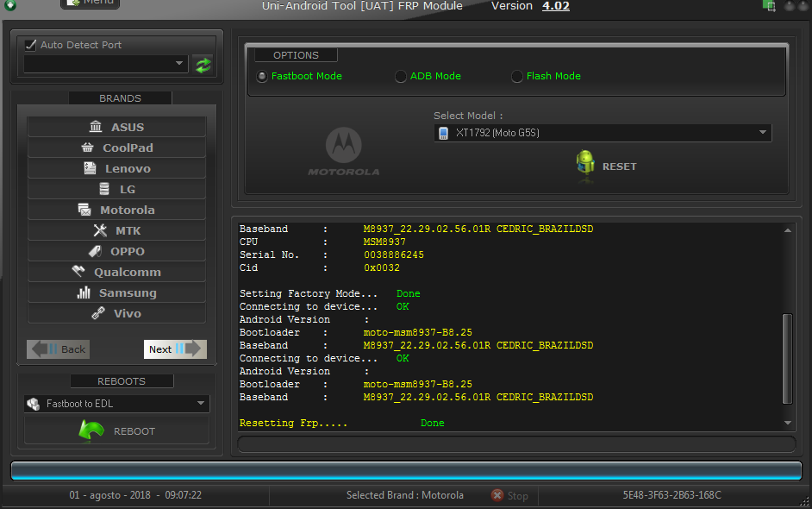
Task: Select Fastboot Mode radio button
Action: pyautogui.click(x=262, y=76)
